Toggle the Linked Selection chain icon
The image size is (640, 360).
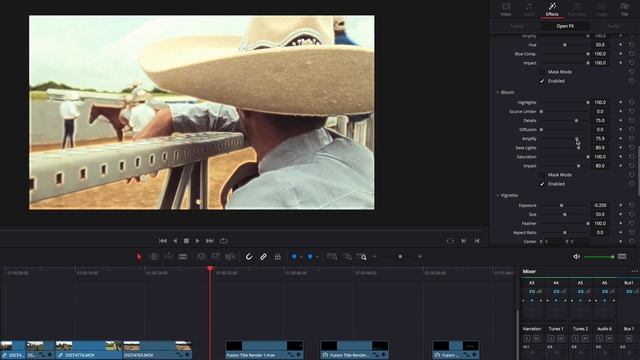point(263,257)
